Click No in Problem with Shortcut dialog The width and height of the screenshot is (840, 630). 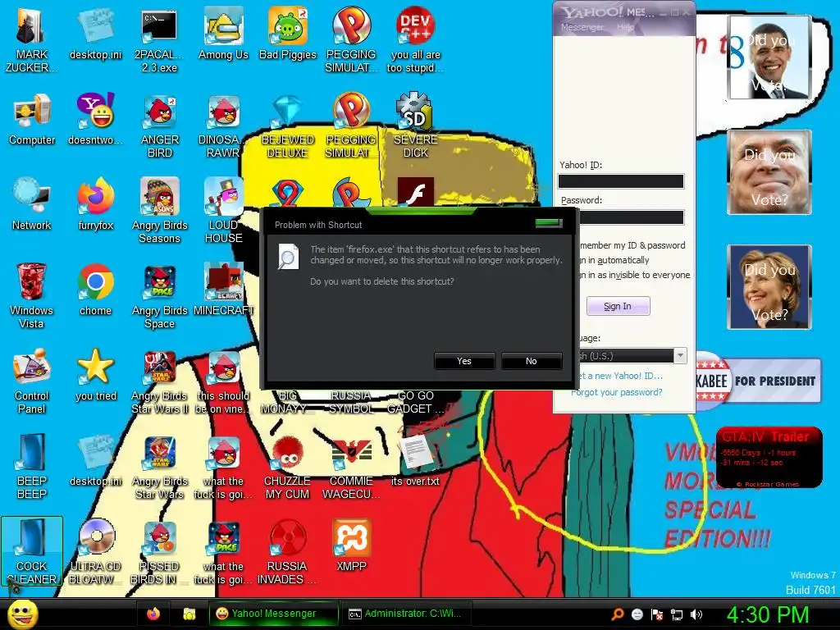point(531,361)
